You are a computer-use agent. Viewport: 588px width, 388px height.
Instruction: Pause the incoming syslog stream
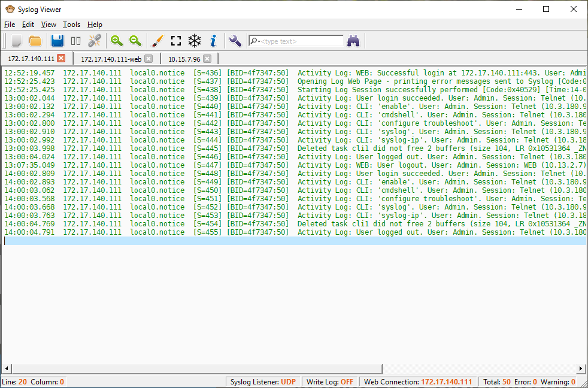coord(75,40)
